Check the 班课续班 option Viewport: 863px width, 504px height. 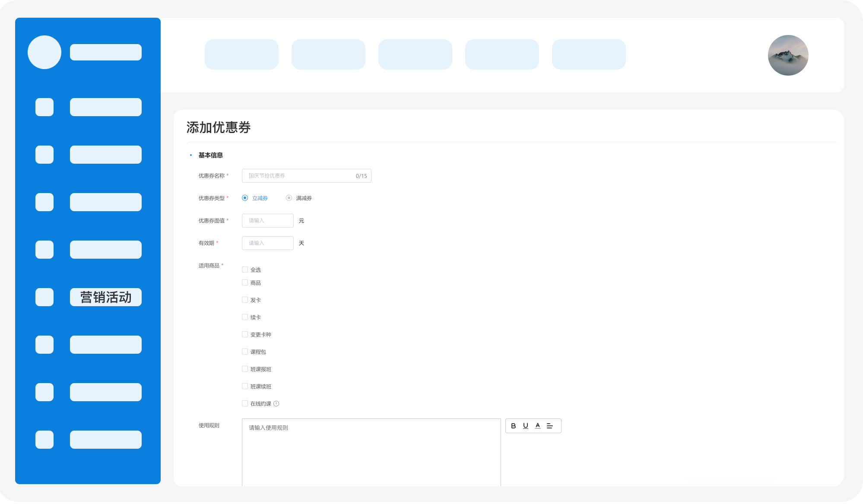(x=245, y=386)
